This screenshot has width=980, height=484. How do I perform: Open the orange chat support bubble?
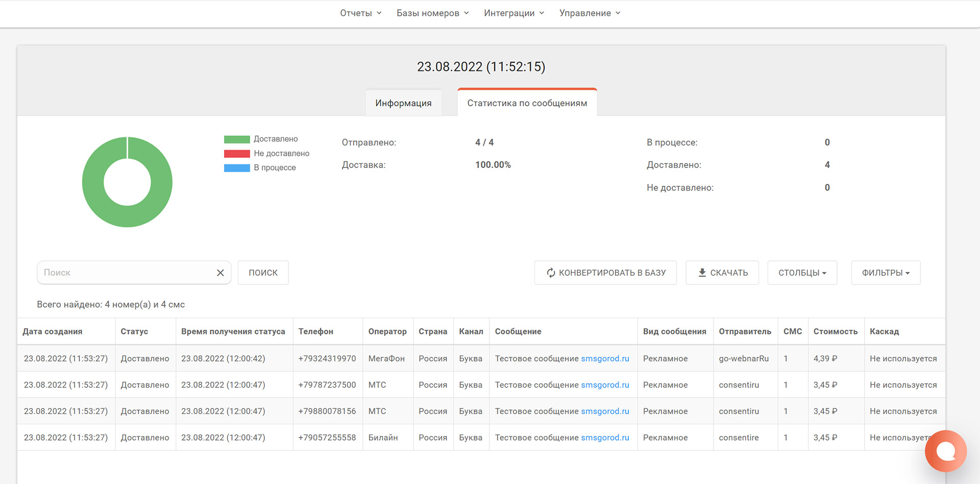click(x=945, y=451)
